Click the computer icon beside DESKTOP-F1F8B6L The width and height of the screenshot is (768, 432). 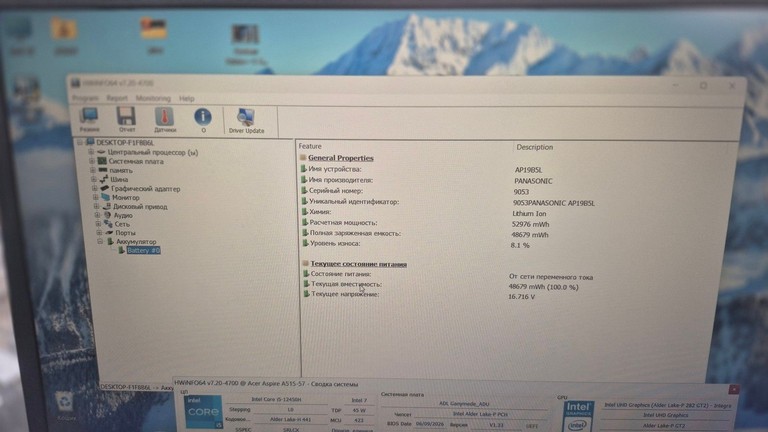(x=90, y=142)
